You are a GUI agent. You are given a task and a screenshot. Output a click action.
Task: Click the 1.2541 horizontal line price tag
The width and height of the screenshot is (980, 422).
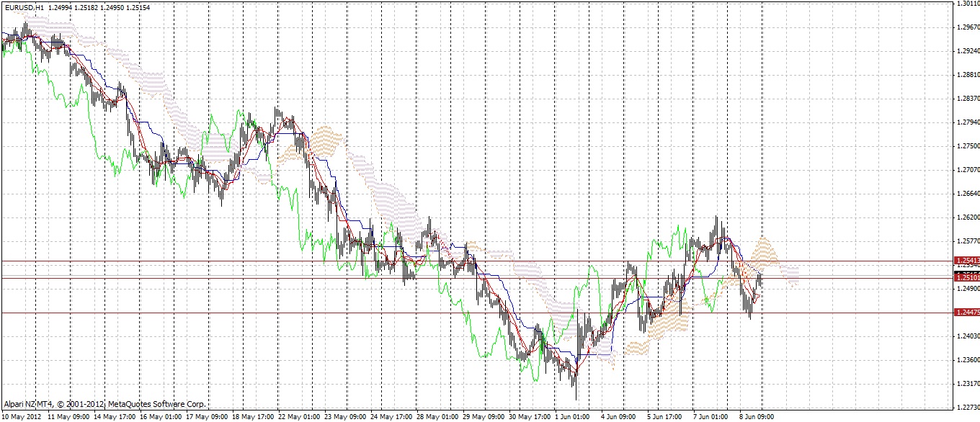[966, 261]
